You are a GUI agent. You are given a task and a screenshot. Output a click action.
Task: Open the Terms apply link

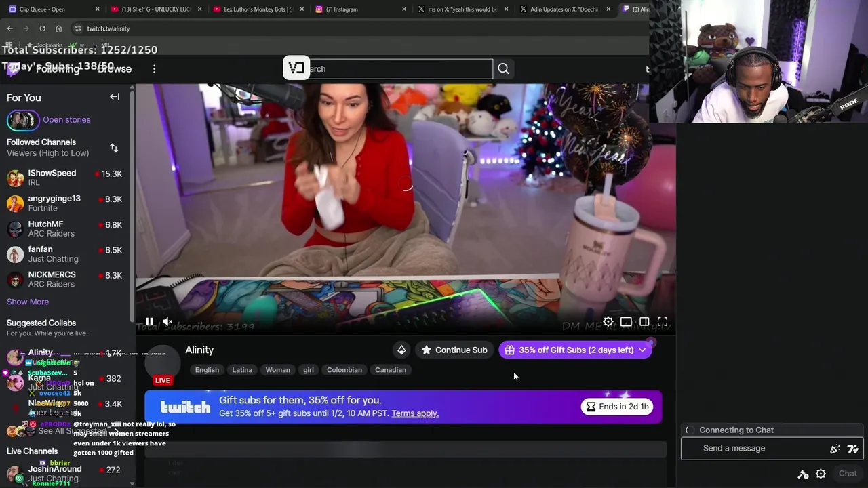(x=415, y=413)
